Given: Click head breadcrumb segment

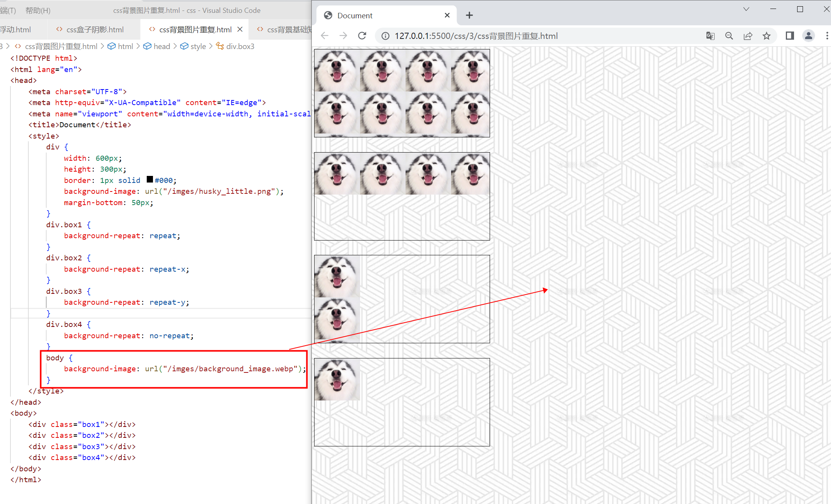Looking at the screenshot, I should [x=162, y=46].
